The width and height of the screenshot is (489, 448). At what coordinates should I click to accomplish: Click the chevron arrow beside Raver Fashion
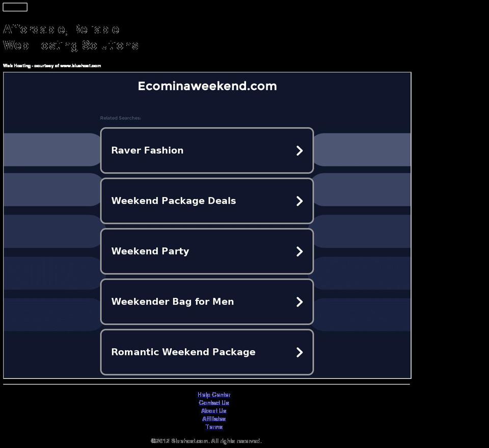click(x=300, y=151)
